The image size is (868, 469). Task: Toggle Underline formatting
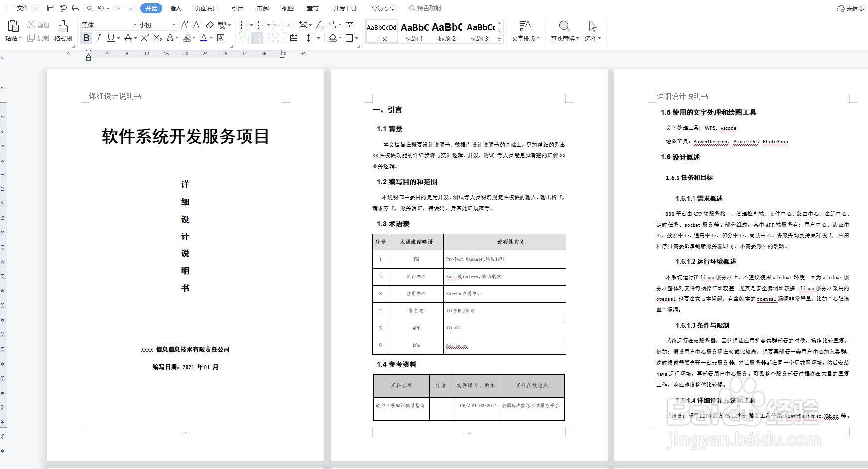click(111, 38)
